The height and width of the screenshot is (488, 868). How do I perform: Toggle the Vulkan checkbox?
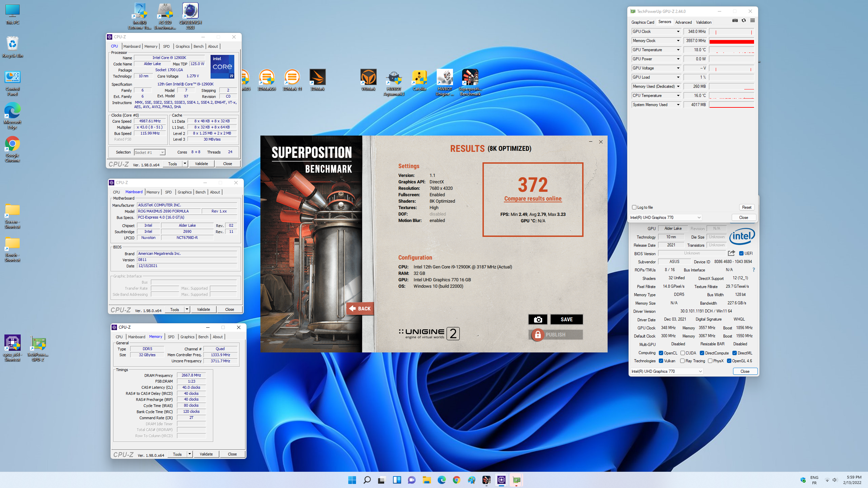(x=661, y=361)
